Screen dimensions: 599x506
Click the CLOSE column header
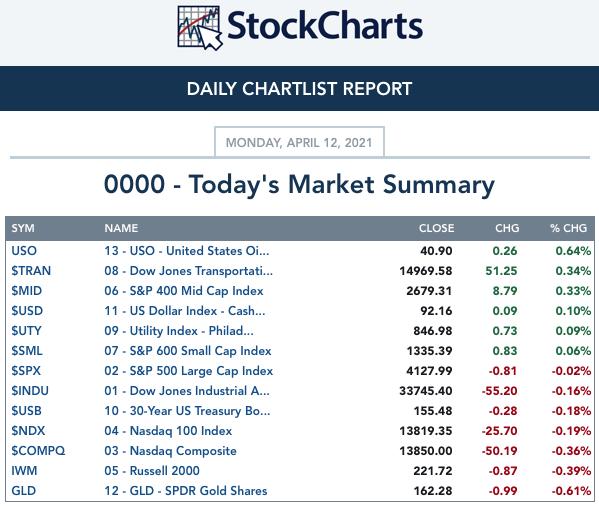click(436, 228)
